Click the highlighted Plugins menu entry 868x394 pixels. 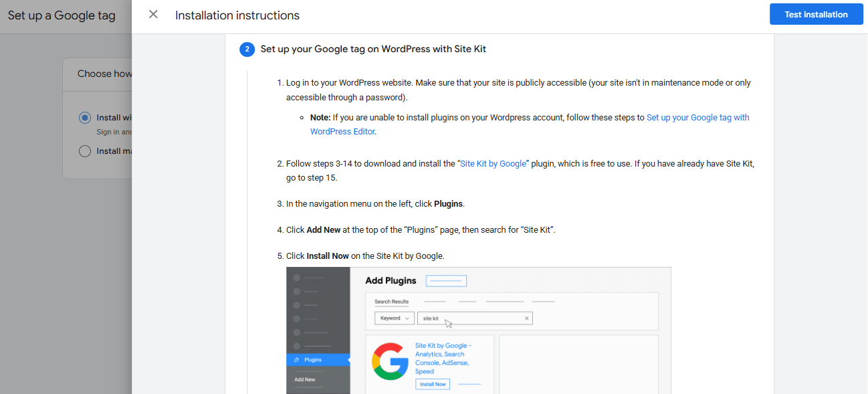tap(314, 359)
